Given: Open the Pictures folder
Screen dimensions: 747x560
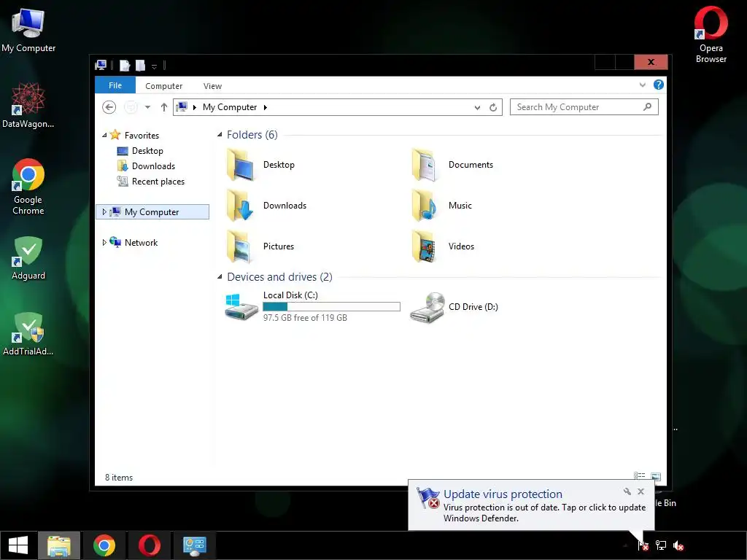Looking at the screenshot, I should click(260, 246).
